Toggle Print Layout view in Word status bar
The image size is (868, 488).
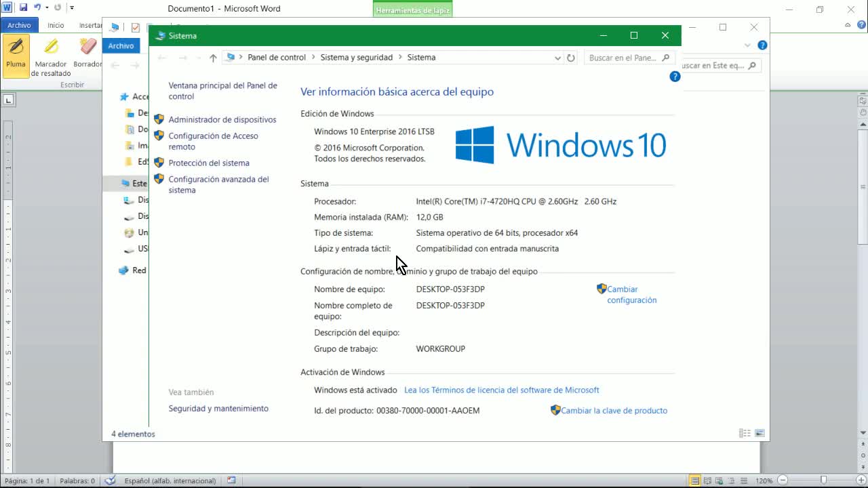tap(695, 481)
